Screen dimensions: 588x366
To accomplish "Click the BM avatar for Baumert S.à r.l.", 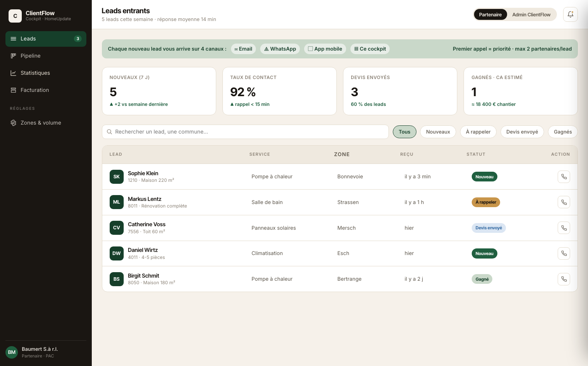I will 12,352.
